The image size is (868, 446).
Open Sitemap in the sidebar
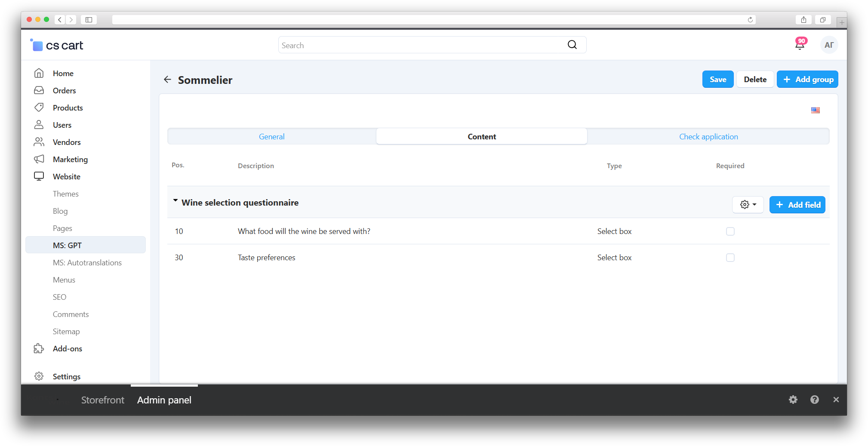[66, 332]
